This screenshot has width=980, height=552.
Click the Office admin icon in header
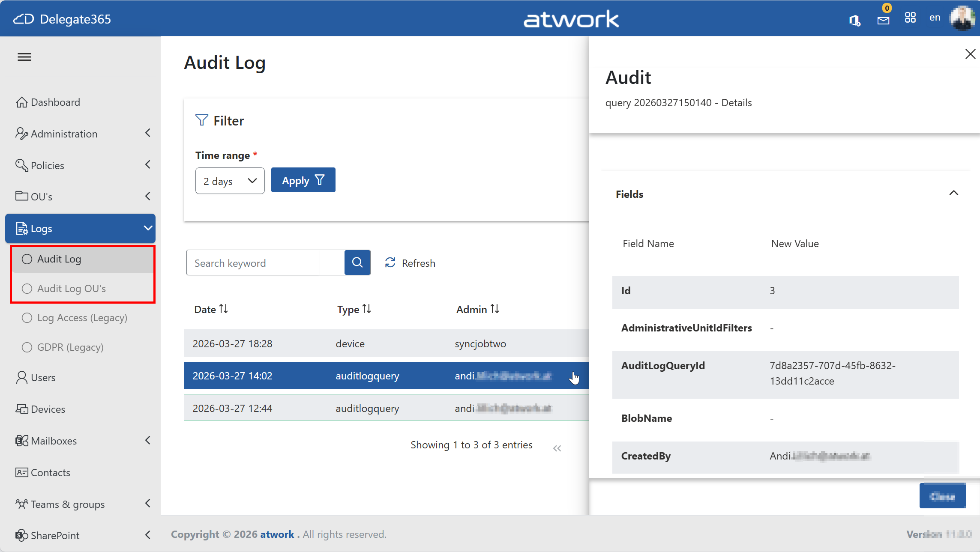(x=854, y=20)
